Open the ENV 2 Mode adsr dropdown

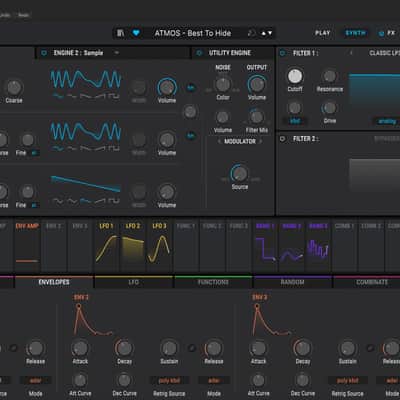click(214, 380)
